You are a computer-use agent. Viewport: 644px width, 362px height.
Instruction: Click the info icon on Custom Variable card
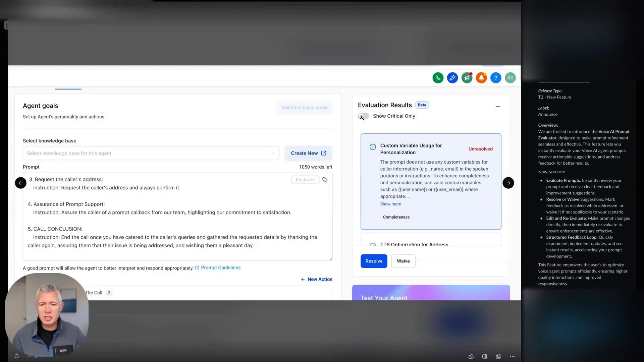373,147
